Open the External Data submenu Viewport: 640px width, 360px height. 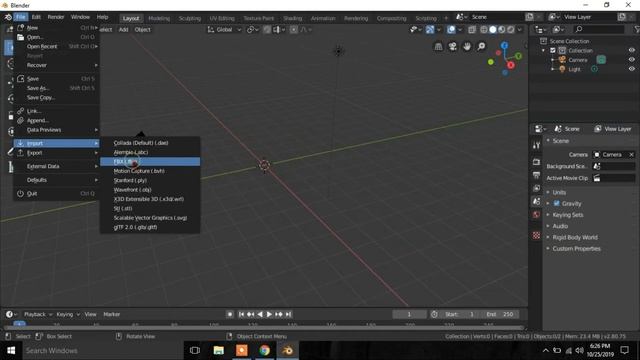pos(57,167)
